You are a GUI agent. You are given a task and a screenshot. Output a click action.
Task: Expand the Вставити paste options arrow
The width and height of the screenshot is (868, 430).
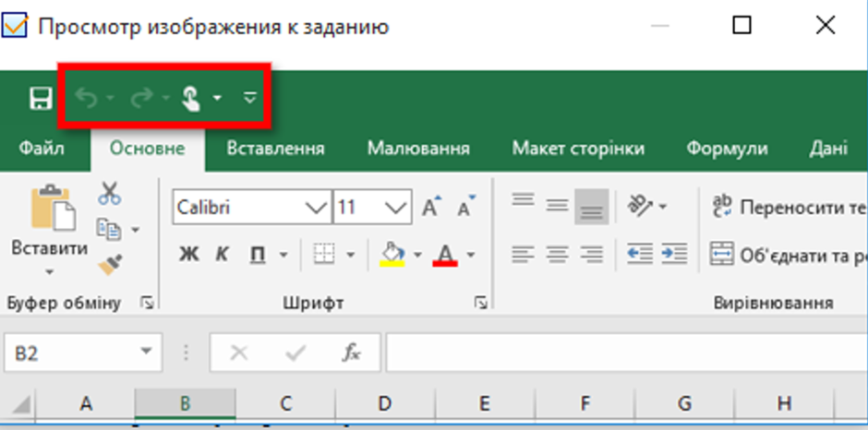pos(49,271)
